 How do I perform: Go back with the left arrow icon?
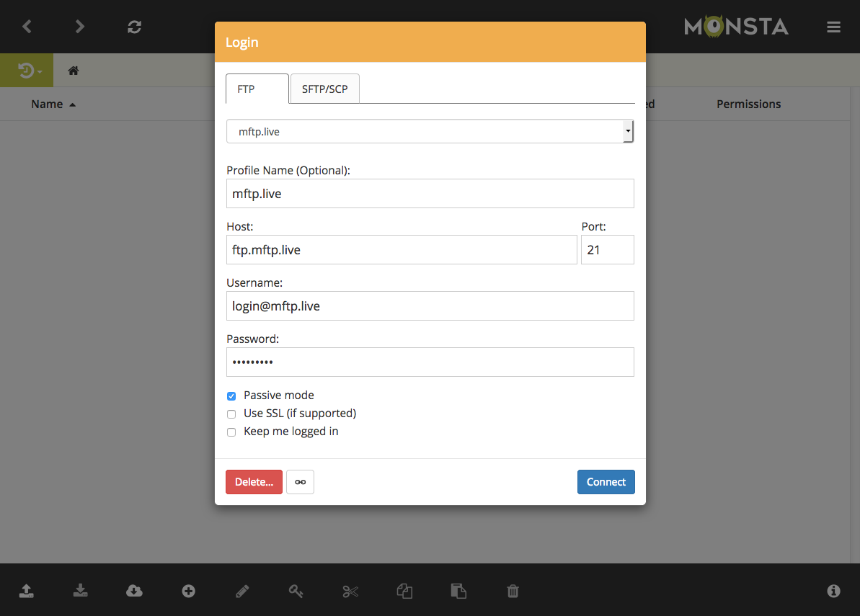[x=27, y=27]
